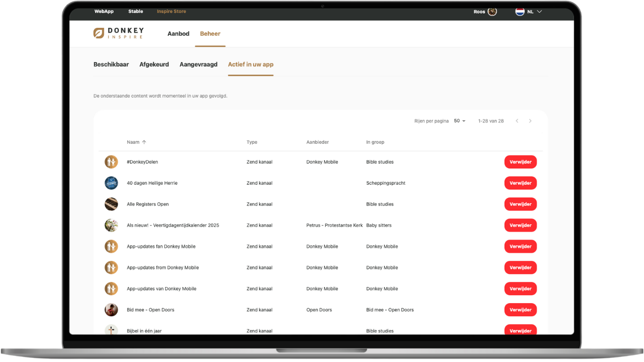Remove App-updates van Donkey Mobile

point(520,288)
